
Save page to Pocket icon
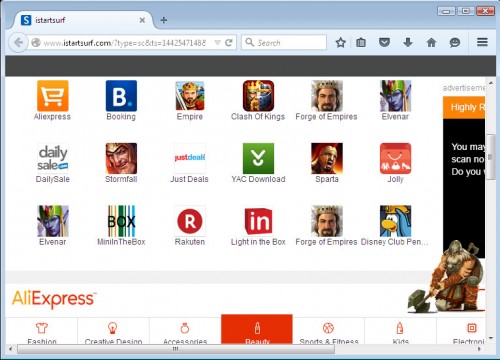[384, 42]
